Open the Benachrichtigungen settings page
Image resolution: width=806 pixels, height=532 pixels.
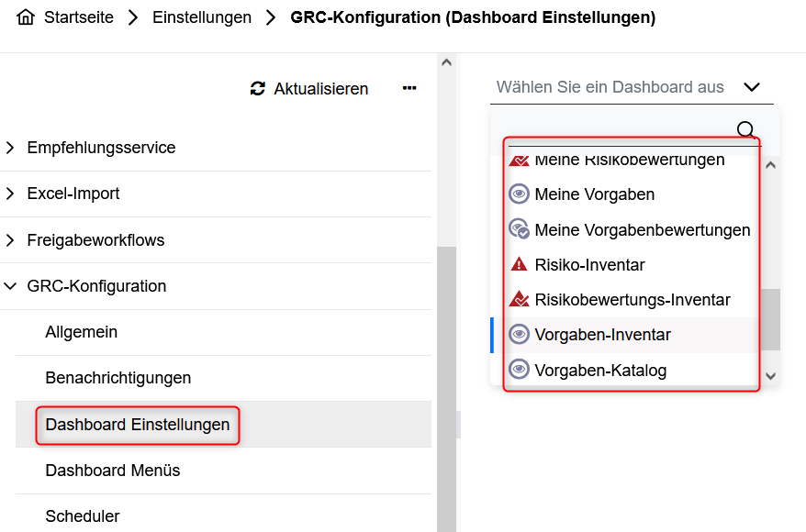[118, 378]
